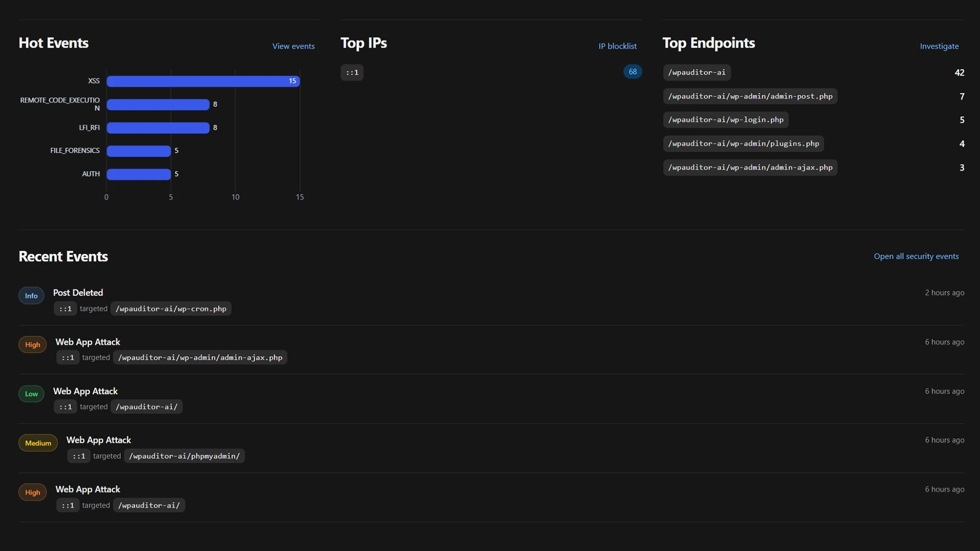Click the 2 hours ago timestamp
The height and width of the screenshot is (551, 980).
tap(945, 293)
